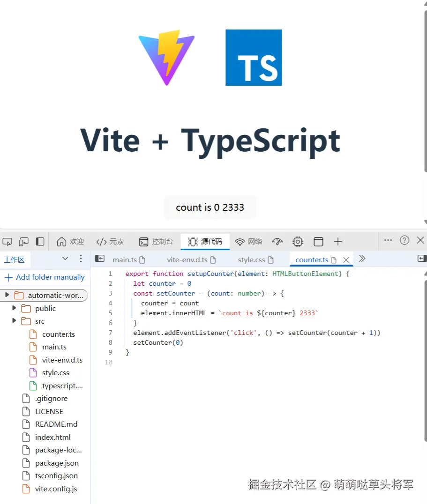Switch to main.ts editor tab
Viewport: 427px width, 504px height.
tap(129, 259)
